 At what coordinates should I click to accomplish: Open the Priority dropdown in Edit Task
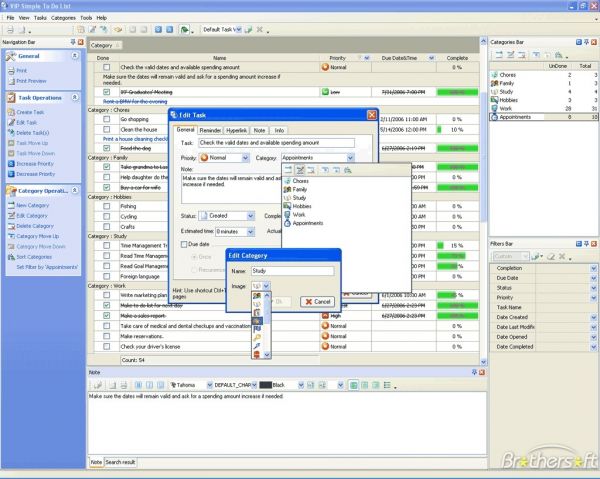pyautogui.click(x=247, y=158)
